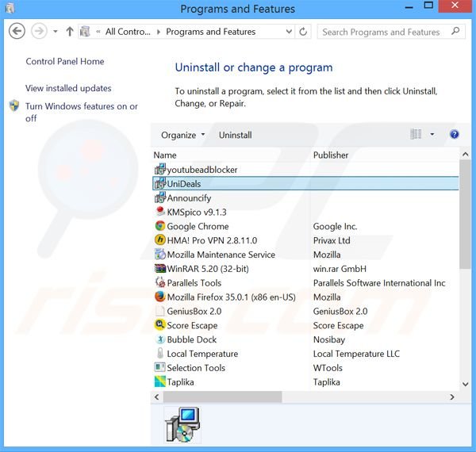This screenshot has height=452, width=476.
Task: Select the Google Chrome icon
Action: coord(160,226)
